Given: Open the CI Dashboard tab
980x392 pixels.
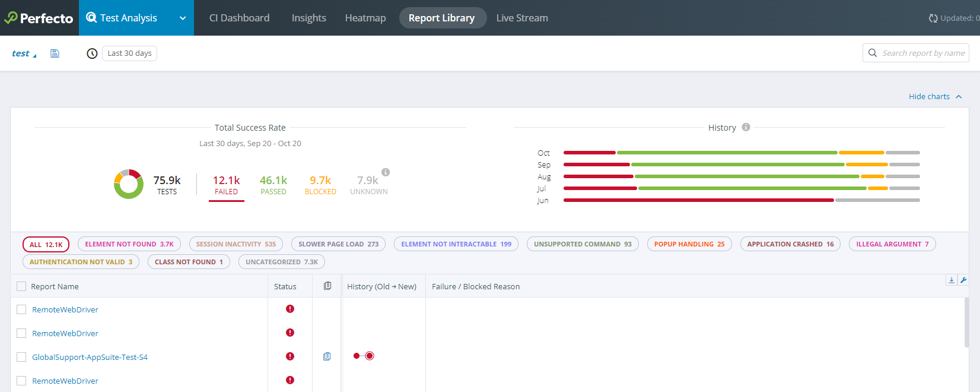Looking at the screenshot, I should [x=239, y=18].
